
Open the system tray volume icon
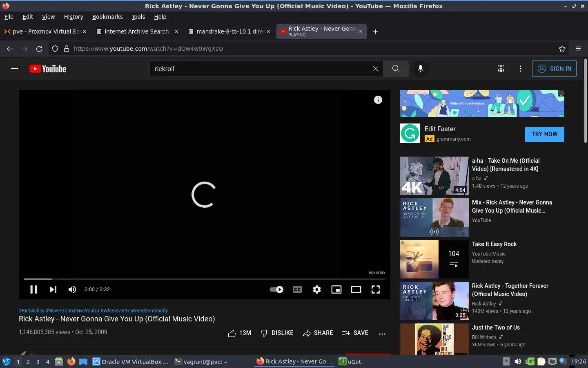(518, 361)
